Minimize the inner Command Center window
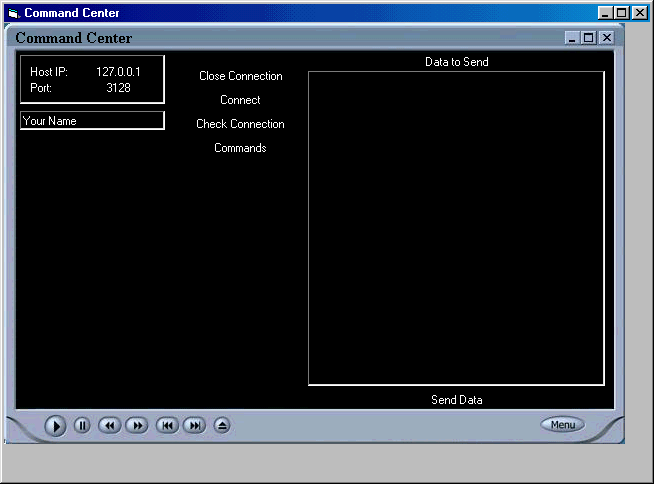 point(572,38)
